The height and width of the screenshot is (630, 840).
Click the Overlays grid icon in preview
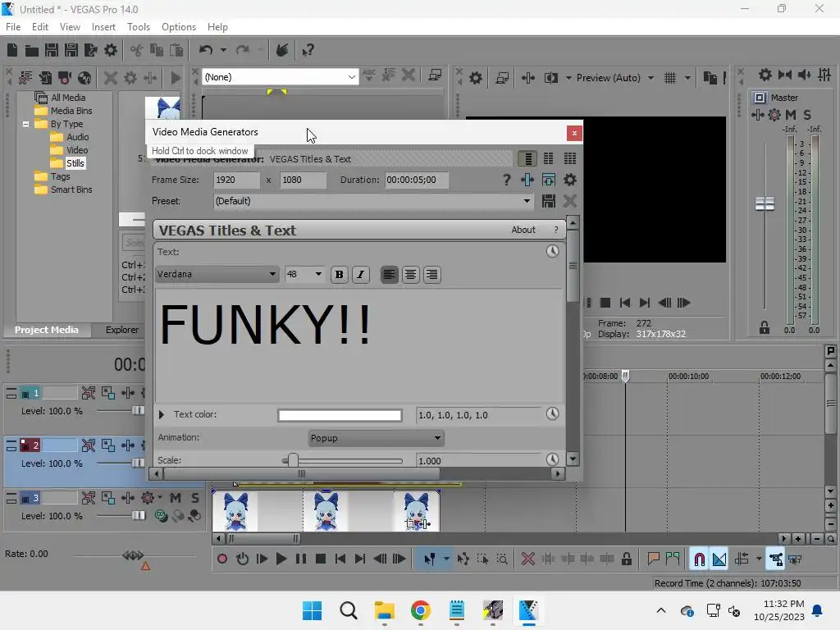tap(670, 78)
